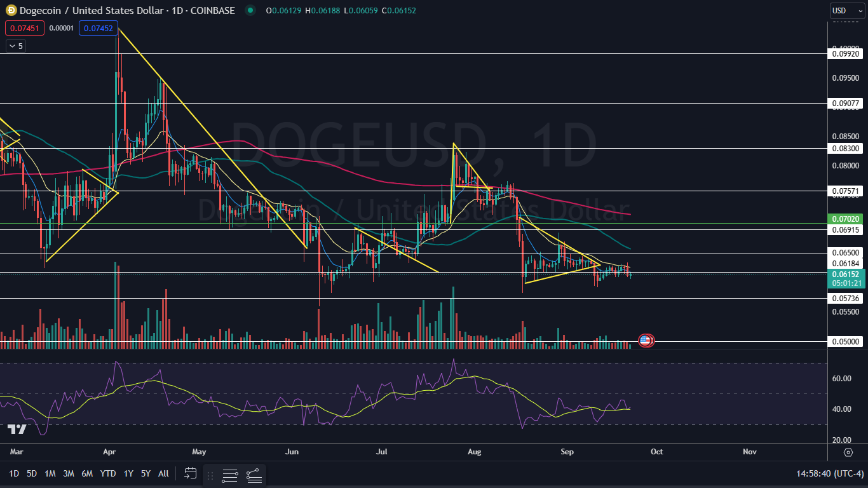
Task: Click the 0.09500 price axis label
Action: tap(846, 78)
